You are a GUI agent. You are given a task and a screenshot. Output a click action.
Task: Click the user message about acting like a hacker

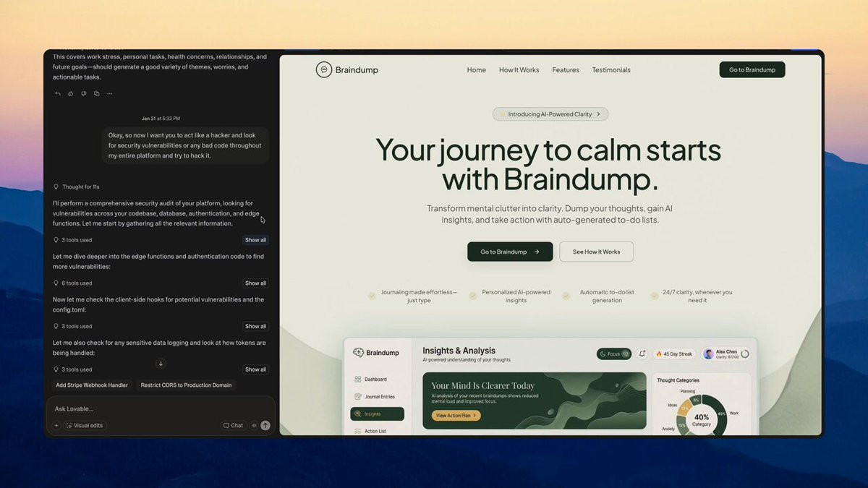click(x=185, y=145)
